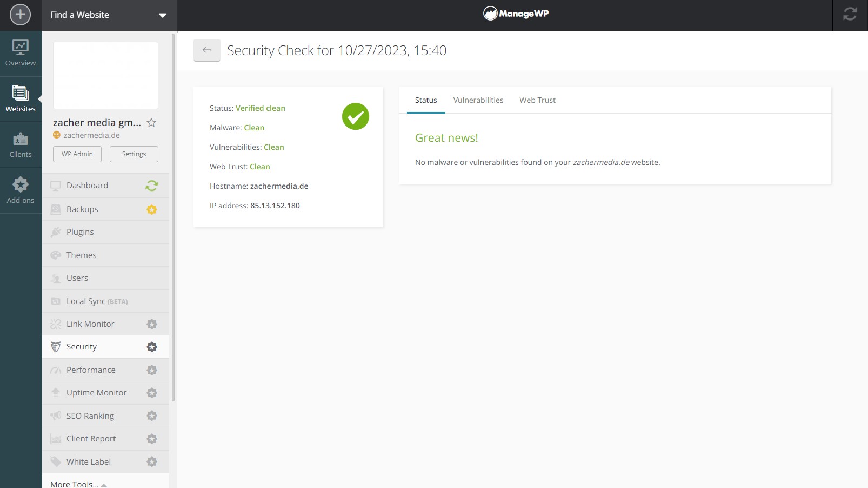Viewport: 868px width, 488px height.
Task: Switch to the Vulnerabilities tab
Action: pyautogui.click(x=478, y=100)
